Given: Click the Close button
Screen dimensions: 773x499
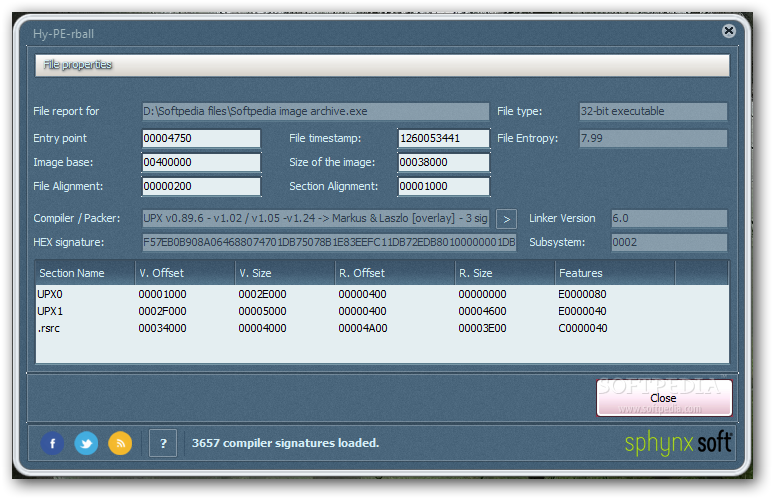Looking at the screenshot, I should click(664, 397).
